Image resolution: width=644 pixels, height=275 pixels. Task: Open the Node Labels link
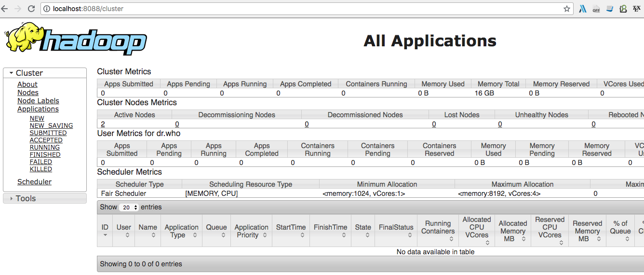[x=38, y=101]
